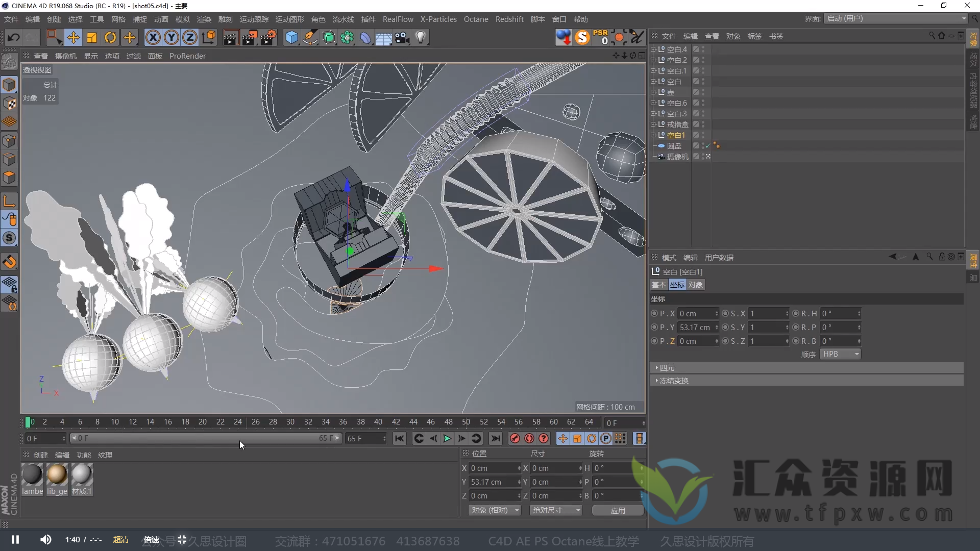980x551 pixels.
Task: Switch to 对象 tab in properties
Action: pyautogui.click(x=695, y=285)
